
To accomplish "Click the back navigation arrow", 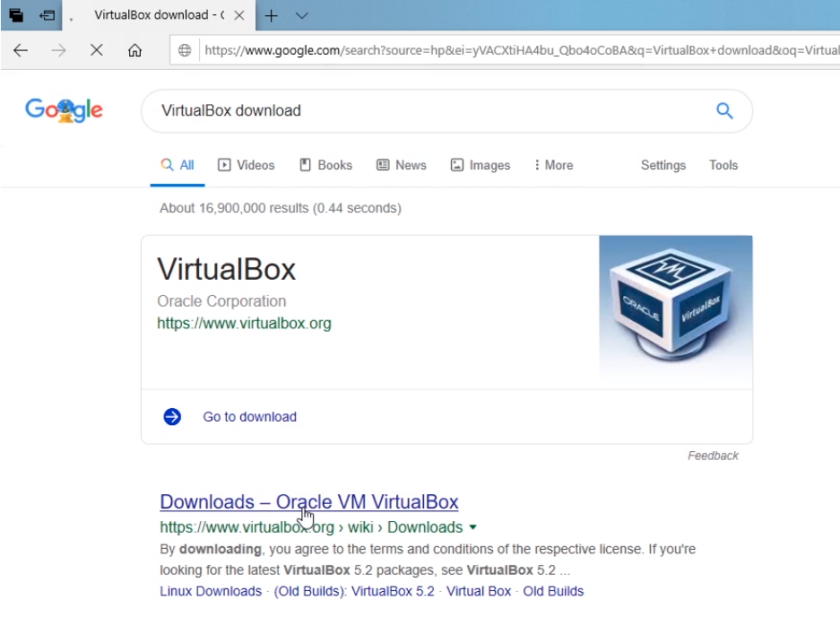I will coord(21,50).
